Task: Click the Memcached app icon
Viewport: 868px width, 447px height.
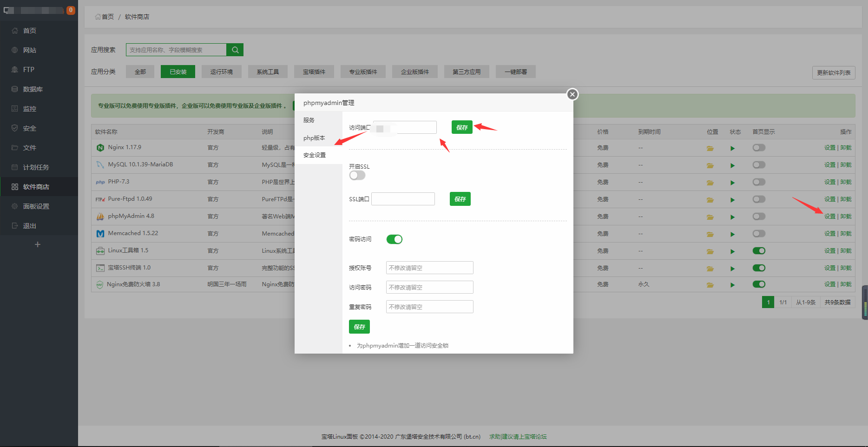Action: pyautogui.click(x=100, y=234)
